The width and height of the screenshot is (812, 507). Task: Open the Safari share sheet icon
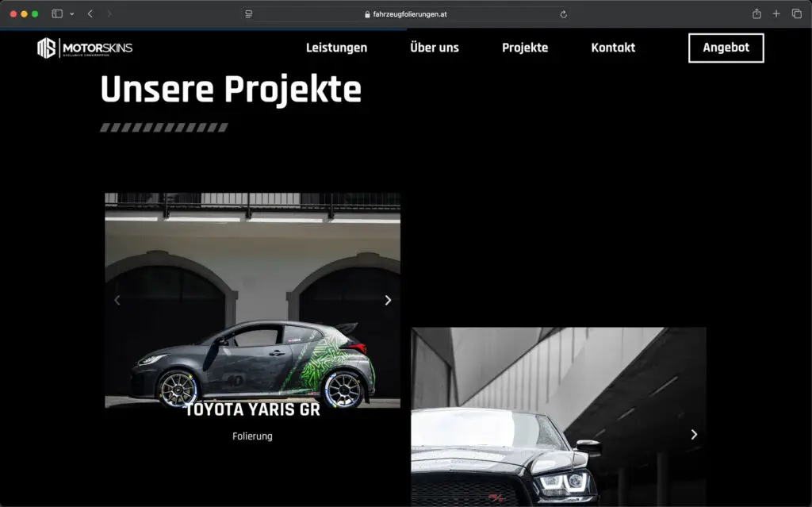click(x=756, y=13)
